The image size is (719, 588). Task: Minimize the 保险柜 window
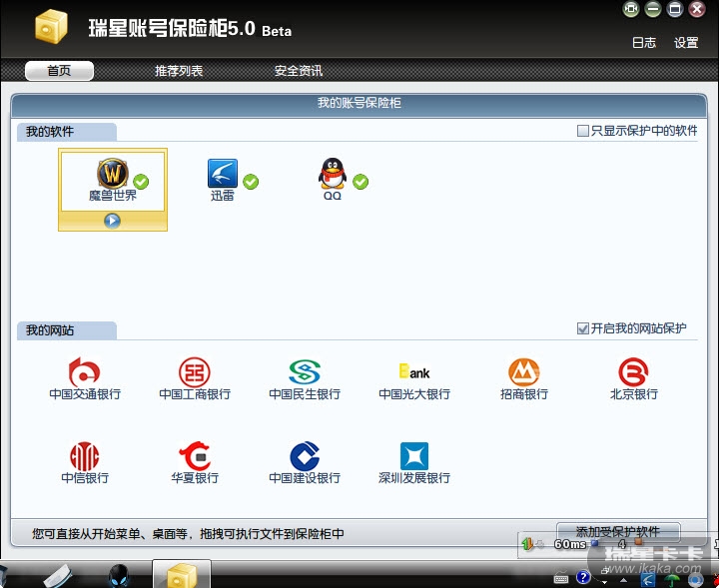[653, 9]
